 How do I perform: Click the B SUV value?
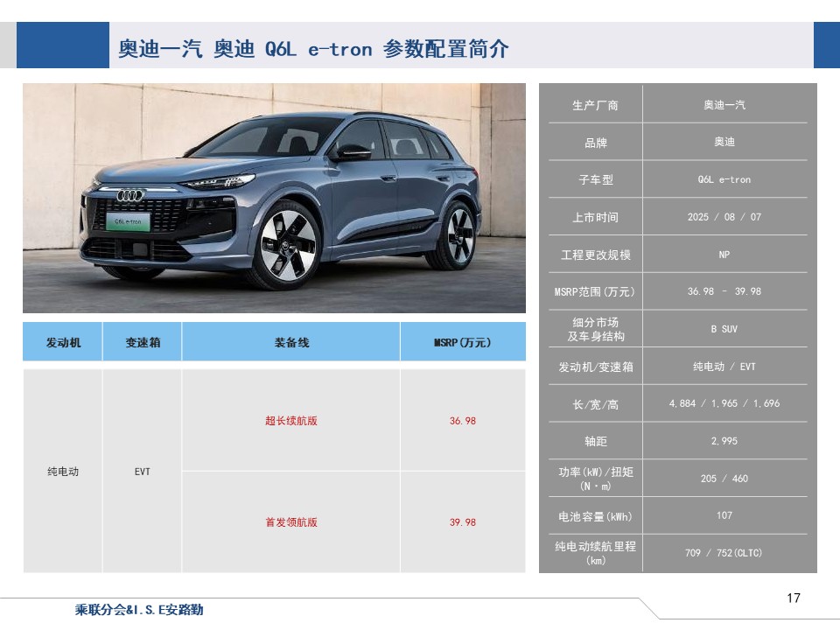click(724, 329)
